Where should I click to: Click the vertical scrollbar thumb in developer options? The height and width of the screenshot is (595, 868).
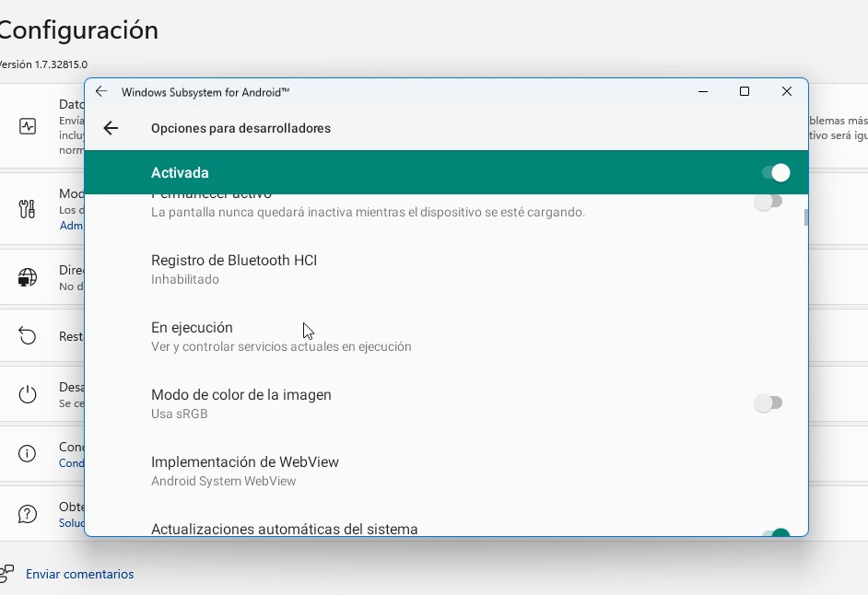click(x=806, y=217)
